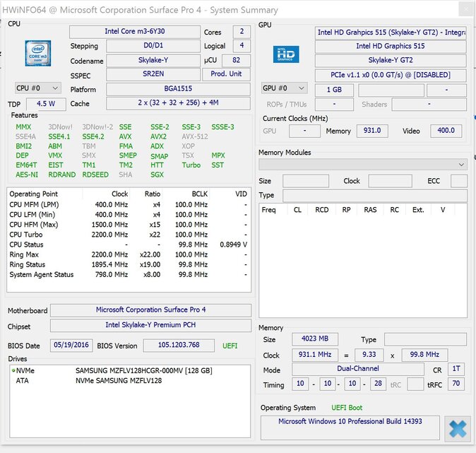Select the ATA NVMe SAMSUNG MZFLV128 entry

pos(115,380)
